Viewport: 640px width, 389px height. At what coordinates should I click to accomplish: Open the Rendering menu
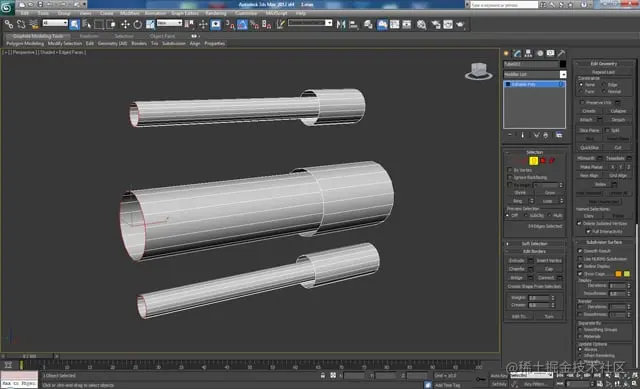tap(216, 13)
